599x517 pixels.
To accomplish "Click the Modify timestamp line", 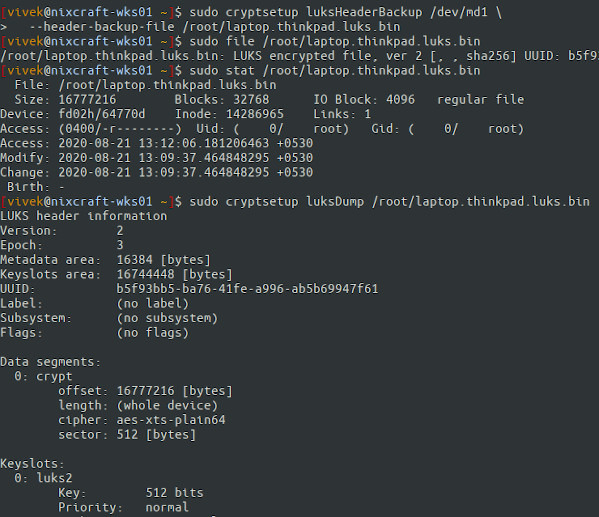I will pos(157,157).
